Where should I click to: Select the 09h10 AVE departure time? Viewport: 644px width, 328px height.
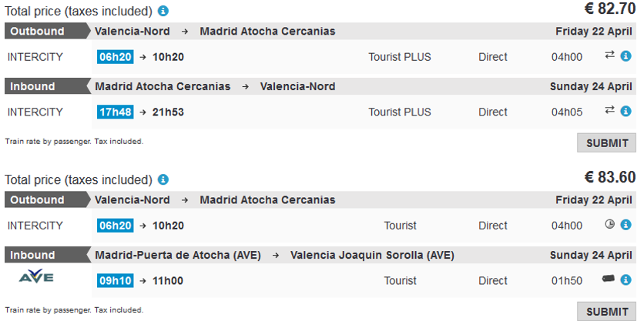click(115, 281)
